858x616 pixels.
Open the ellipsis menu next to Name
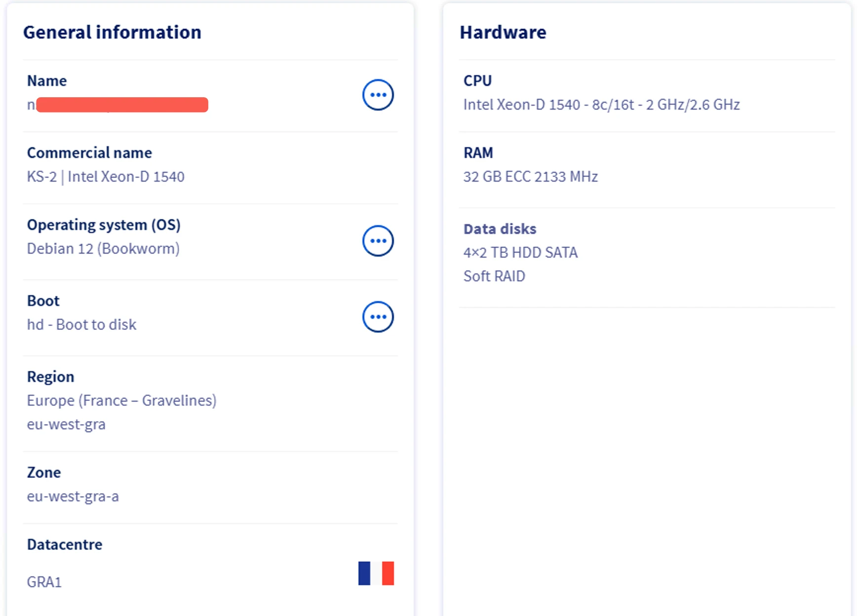pos(377,95)
